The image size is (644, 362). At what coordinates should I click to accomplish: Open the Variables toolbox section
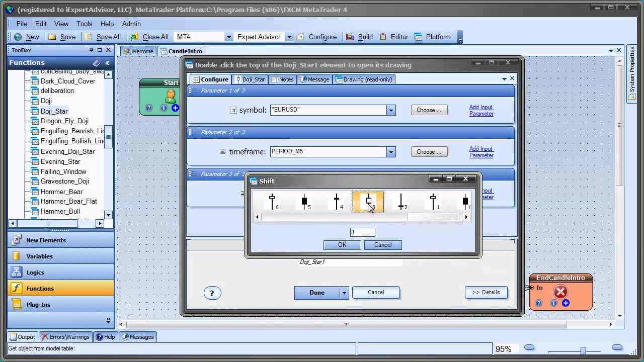click(61, 256)
